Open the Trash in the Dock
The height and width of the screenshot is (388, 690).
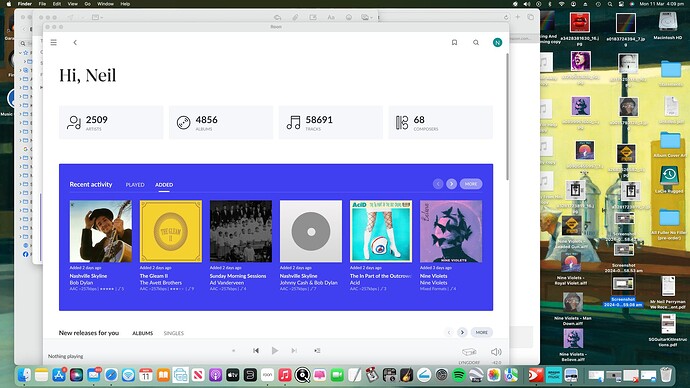click(x=666, y=375)
